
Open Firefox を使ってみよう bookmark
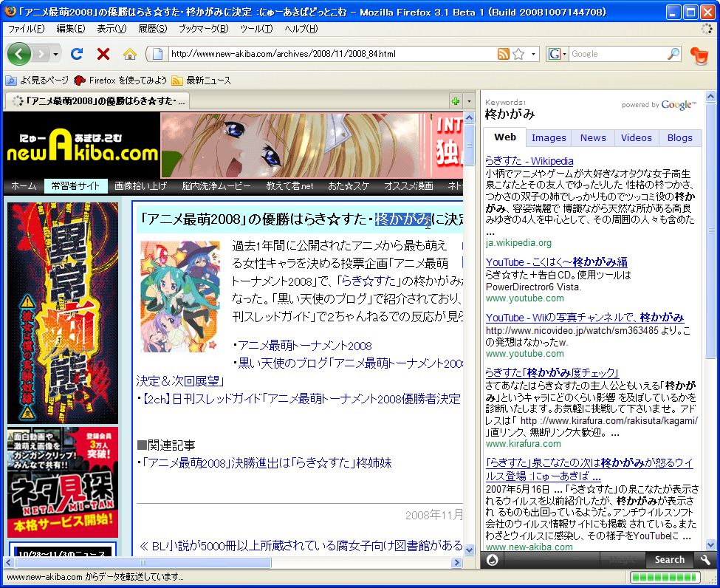click(x=121, y=81)
